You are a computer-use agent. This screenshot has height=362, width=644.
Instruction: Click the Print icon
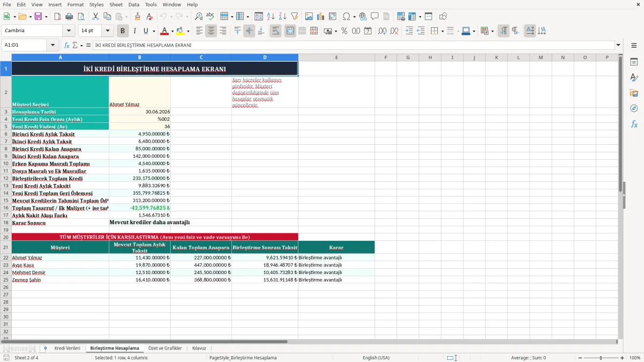click(x=69, y=17)
